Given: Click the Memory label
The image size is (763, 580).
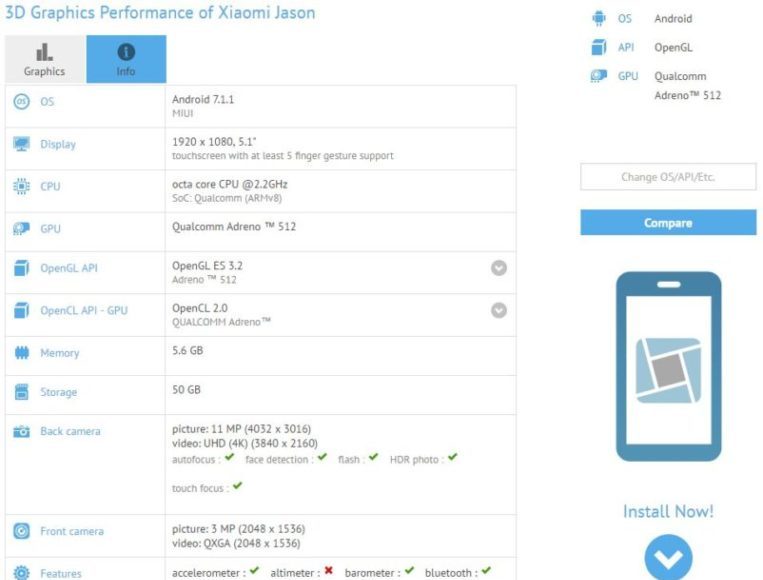Looking at the screenshot, I should coord(60,353).
